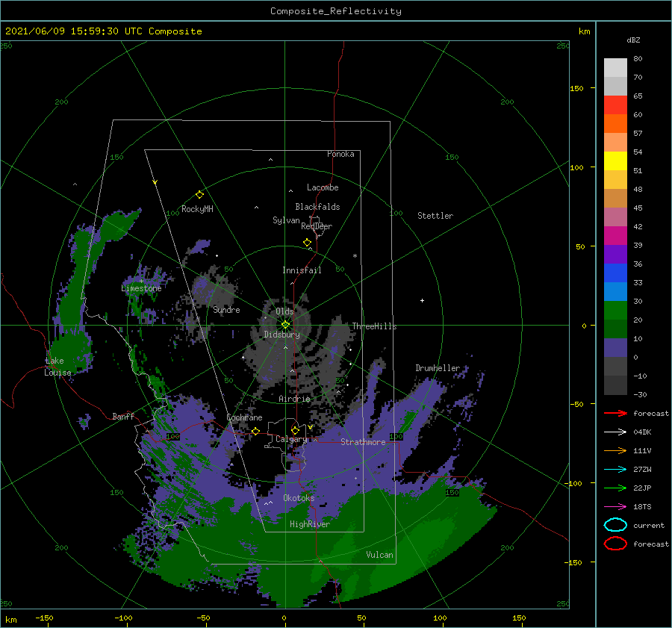The height and width of the screenshot is (628, 672).
Task: Select the Vulcan label on map
Action: (379, 555)
